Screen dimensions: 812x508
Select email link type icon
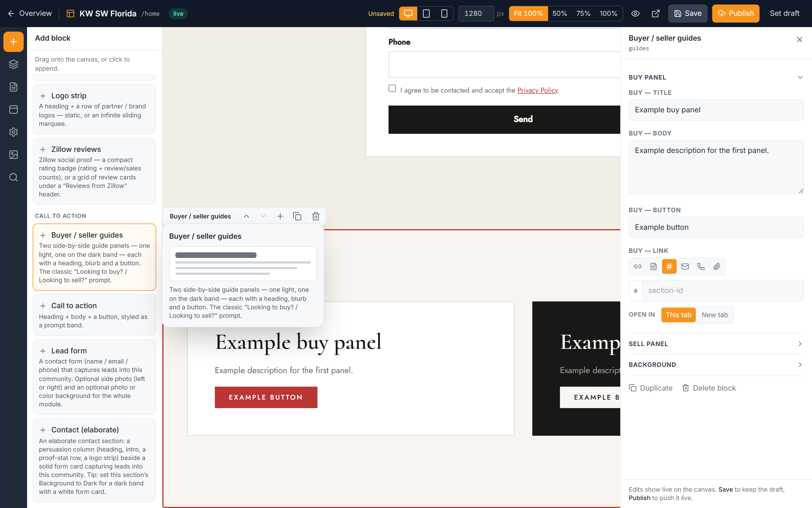pos(685,266)
